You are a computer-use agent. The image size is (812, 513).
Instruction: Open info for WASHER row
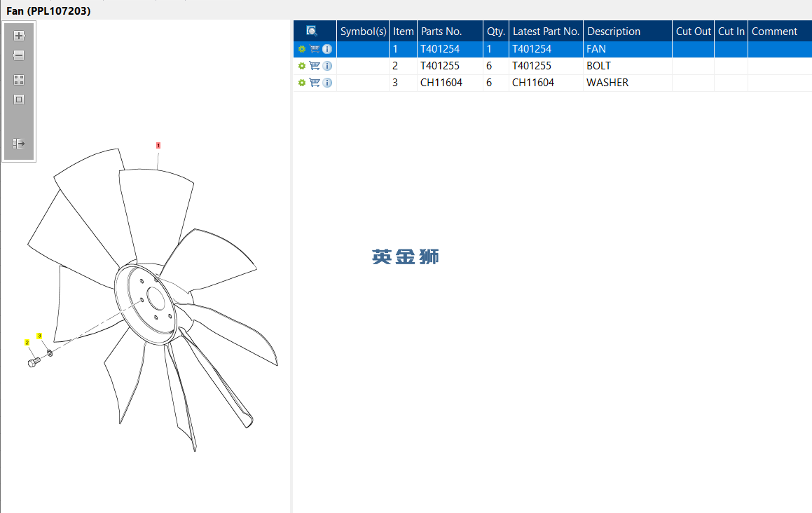pos(327,83)
